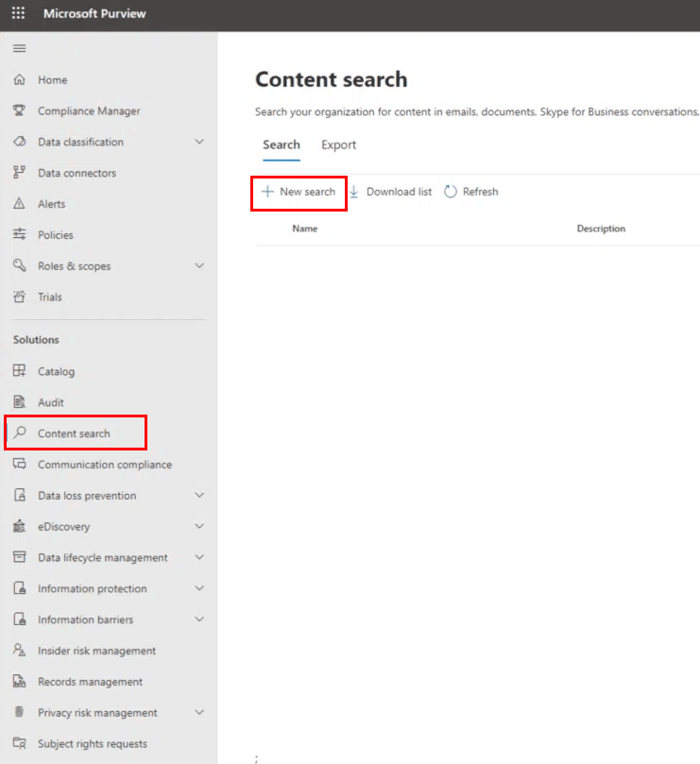Click the New search button
700x764 pixels.
tap(299, 192)
